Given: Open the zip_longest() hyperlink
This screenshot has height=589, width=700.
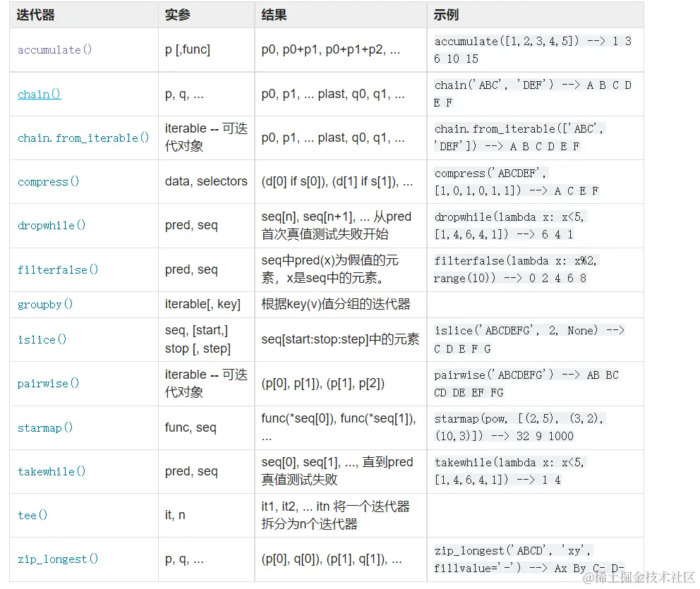Looking at the screenshot, I should pos(57,559).
